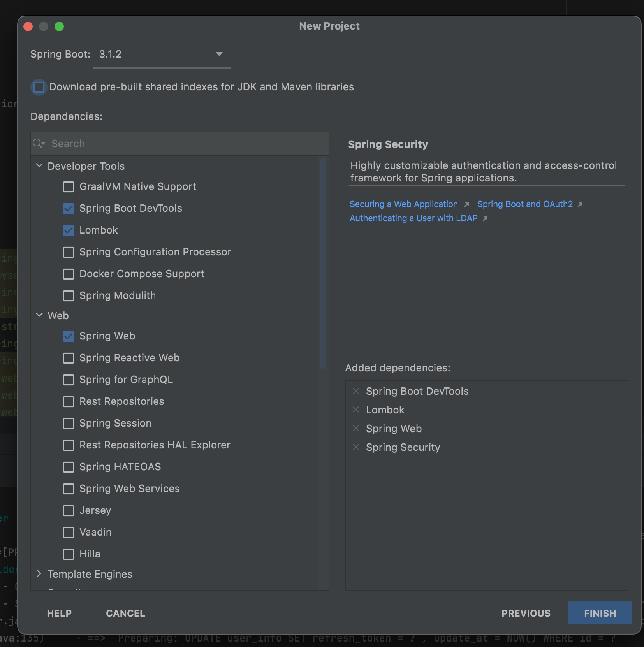The width and height of the screenshot is (644, 647).
Task: Select Lombok row in added dependencies
Action: (487, 410)
